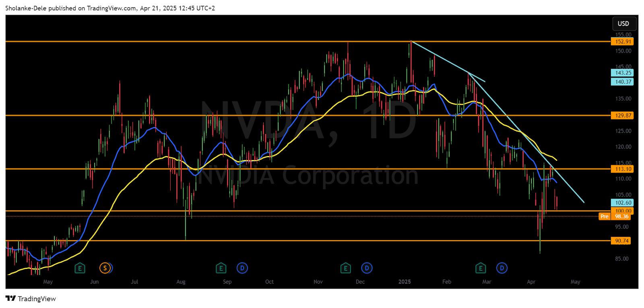Select the 113.10 orange price label

click(622, 169)
